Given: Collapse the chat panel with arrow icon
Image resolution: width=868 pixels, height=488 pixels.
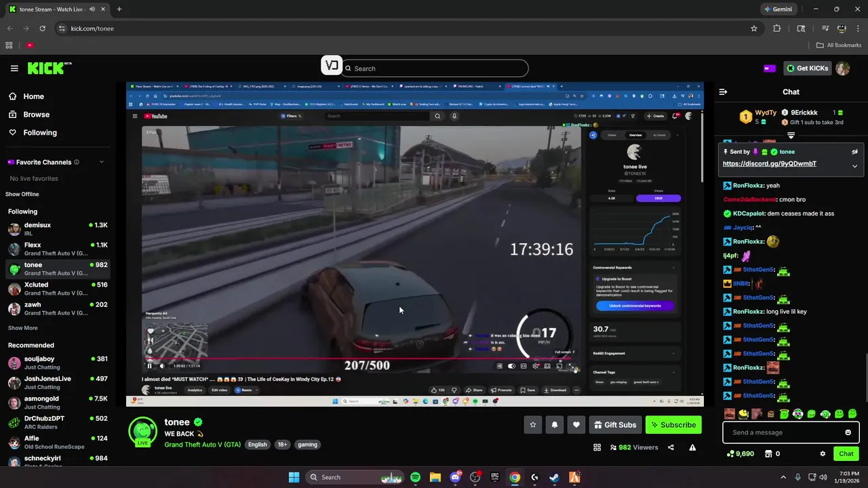Looking at the screenshot, I should click(723, 91).
